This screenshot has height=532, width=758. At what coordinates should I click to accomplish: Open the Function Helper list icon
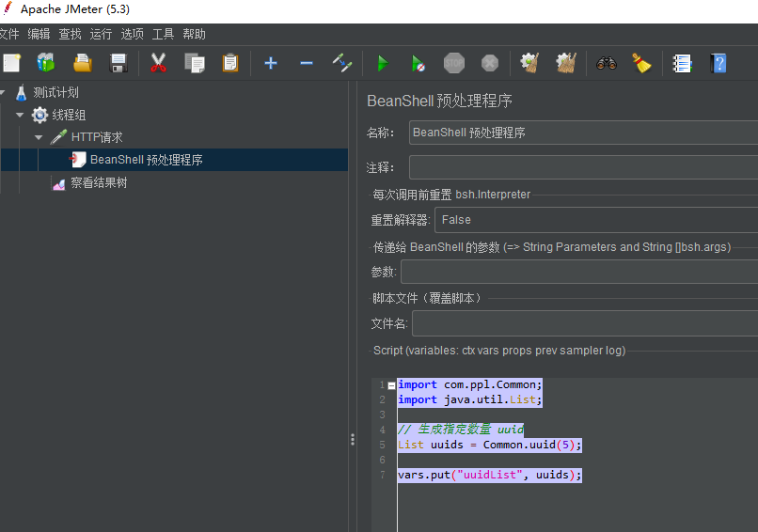(x=682, y=63)
